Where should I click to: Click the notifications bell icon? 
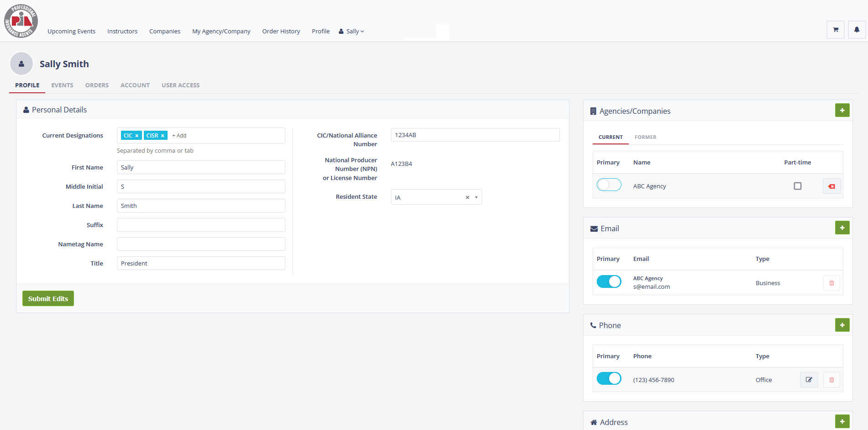[857, 30]
